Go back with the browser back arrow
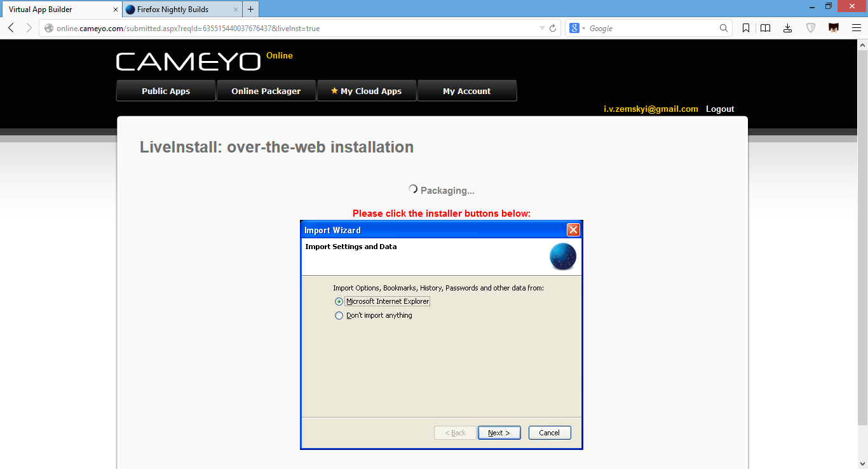868x469 pixels. tap(11, 28)
